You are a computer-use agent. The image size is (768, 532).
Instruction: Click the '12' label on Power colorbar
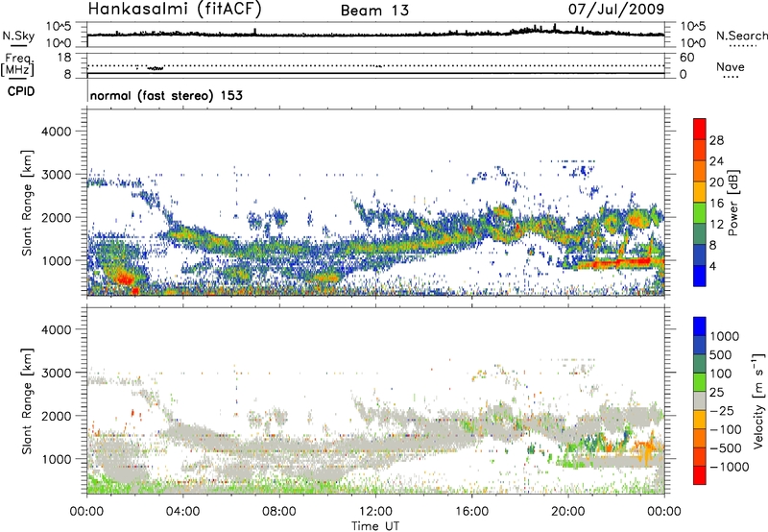716,225
